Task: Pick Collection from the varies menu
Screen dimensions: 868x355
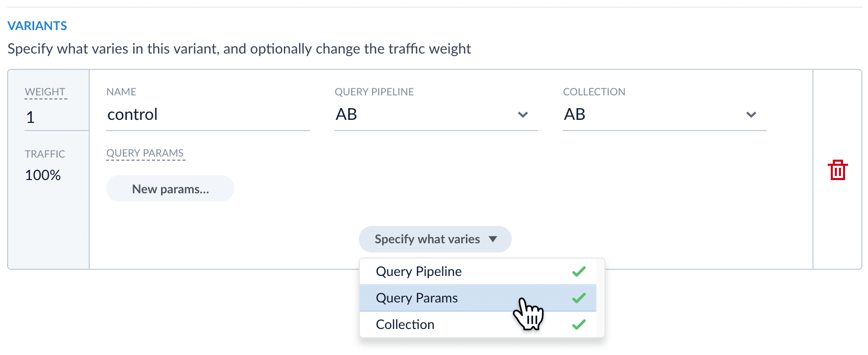Action: [x=405, y=324]
